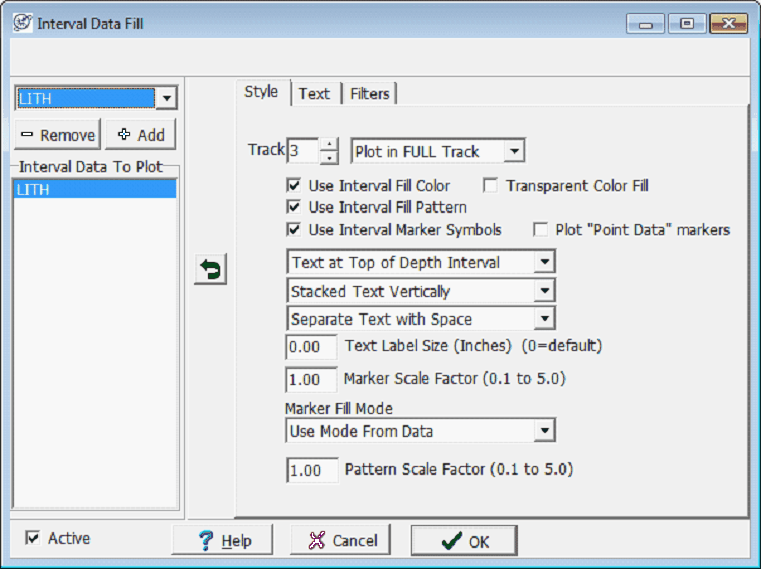Image resolution: width=762 pixels, height=570 pixels.
Task: Click the OK button
Action: 464,541
